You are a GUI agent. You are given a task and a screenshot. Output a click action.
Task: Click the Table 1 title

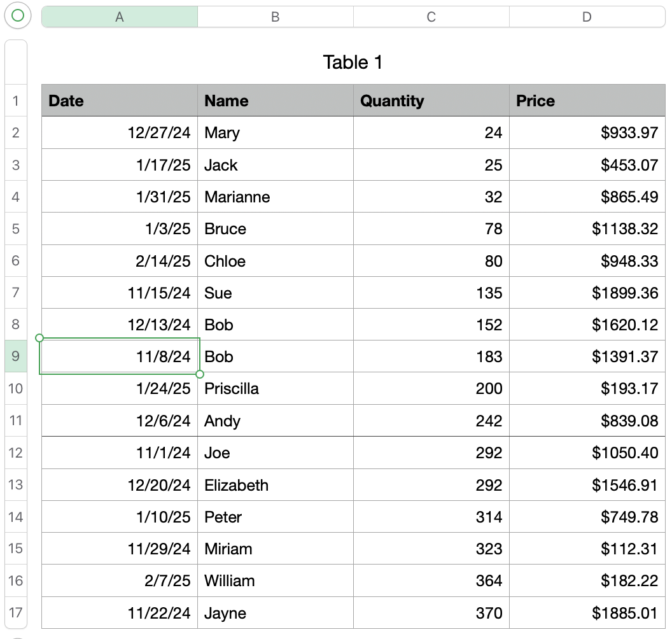point(353,62)
